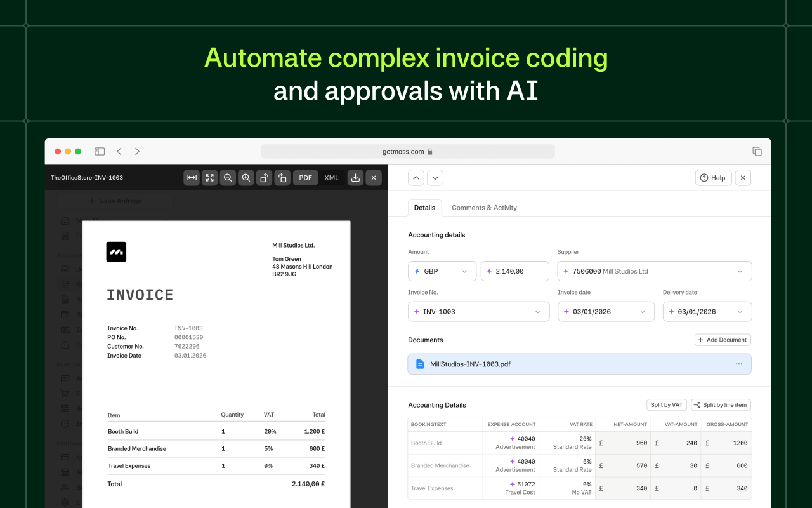Screen dimensions: 812x508
Task: Click invoice number INV-1003 on the PDF
Action: pyautogui.click(x=188, y=328)
